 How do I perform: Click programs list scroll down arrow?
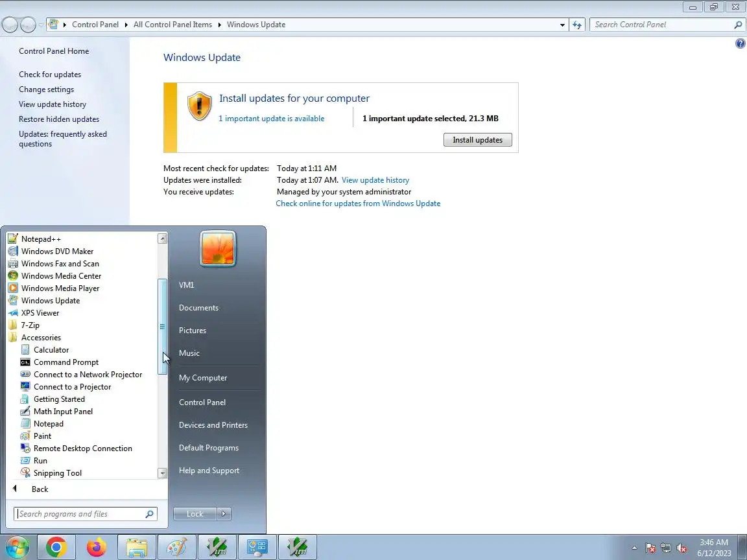[x=163, y=473]
